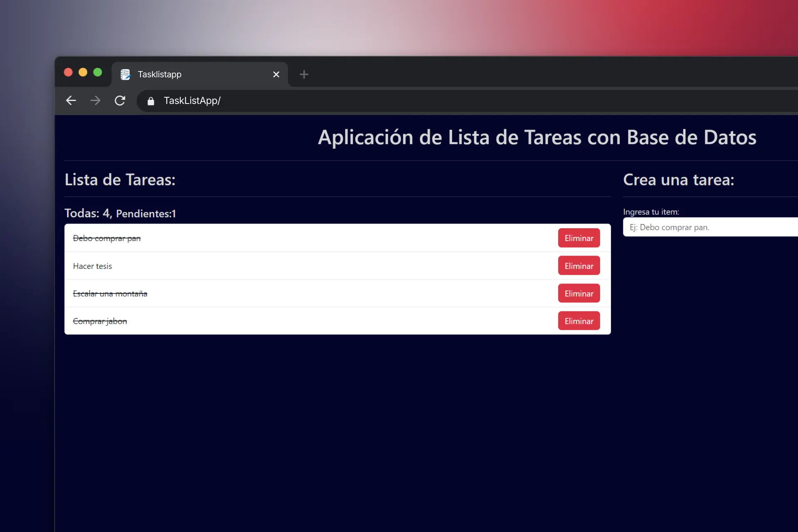Focus the Ingresa tu item input field
The width and height of the screenshot is (798, 532).
710,227
